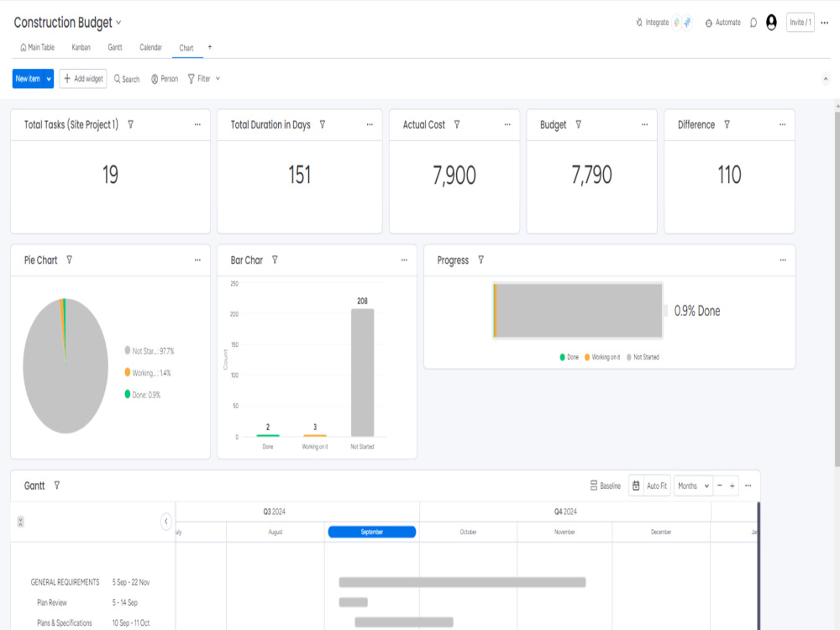This screenshot has height=630, width=840.
Task: Click the New item button
Action: pyautogui.click(x=28, y=79)
